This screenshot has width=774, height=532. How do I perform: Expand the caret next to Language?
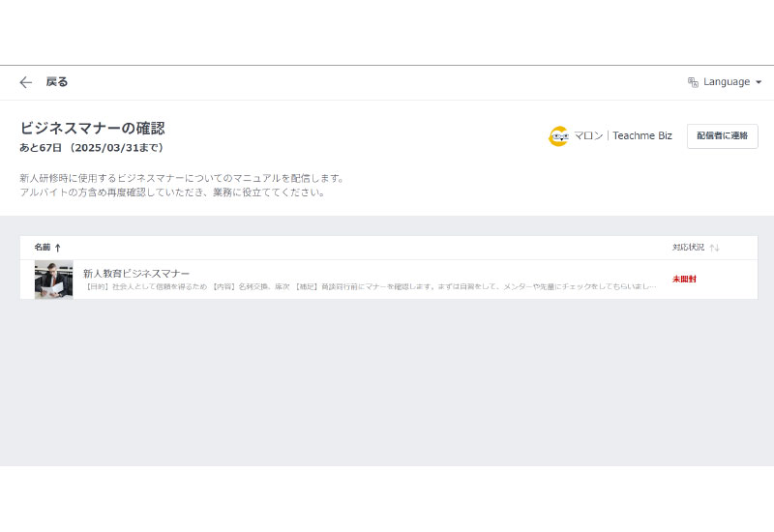(x=759, y=82)
